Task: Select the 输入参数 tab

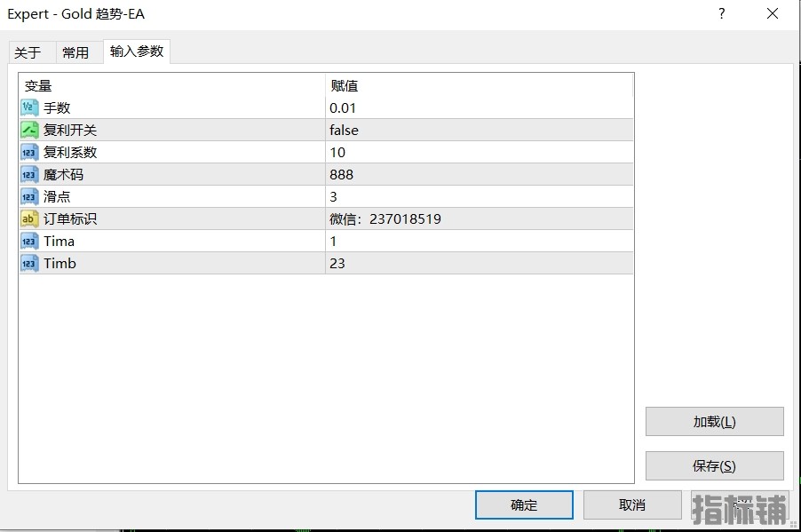Action: (x=137, y=52)
